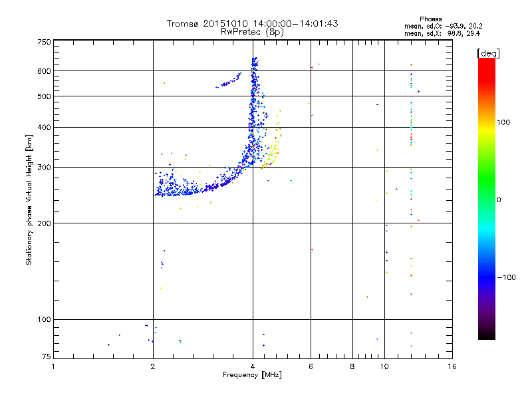Select the 'mean, sd,X: 98.8, 29.4' line

pyautogui.click(x=442, y=33)
